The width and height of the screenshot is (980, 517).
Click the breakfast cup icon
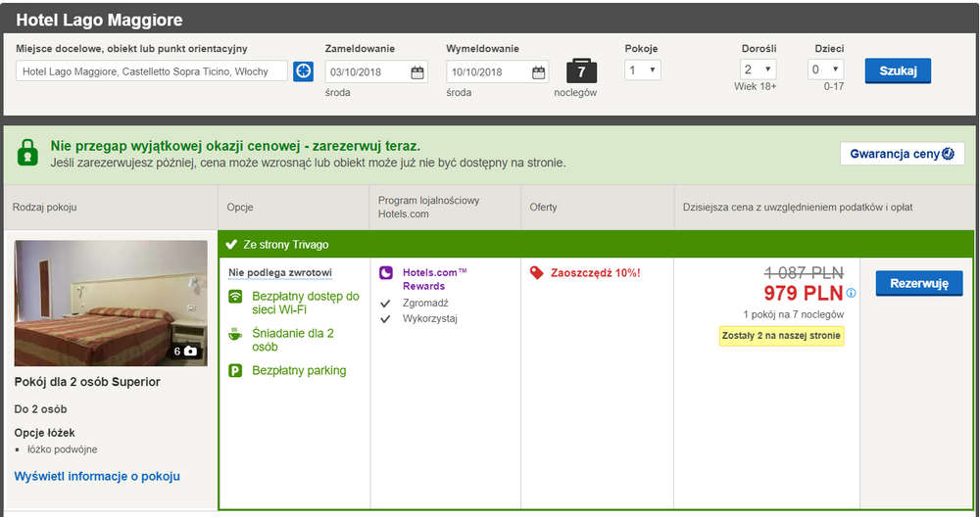(x=235, y=334)
